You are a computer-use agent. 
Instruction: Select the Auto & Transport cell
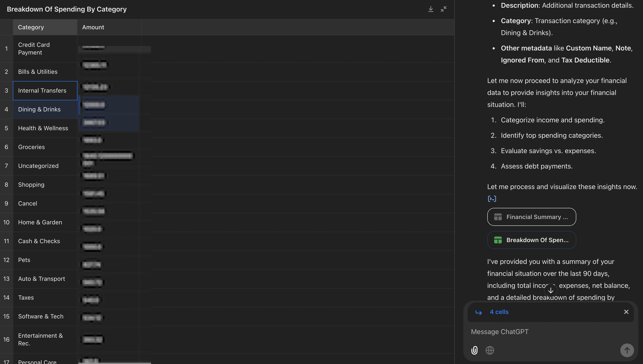pyautogui.click(x=45, y=279)
